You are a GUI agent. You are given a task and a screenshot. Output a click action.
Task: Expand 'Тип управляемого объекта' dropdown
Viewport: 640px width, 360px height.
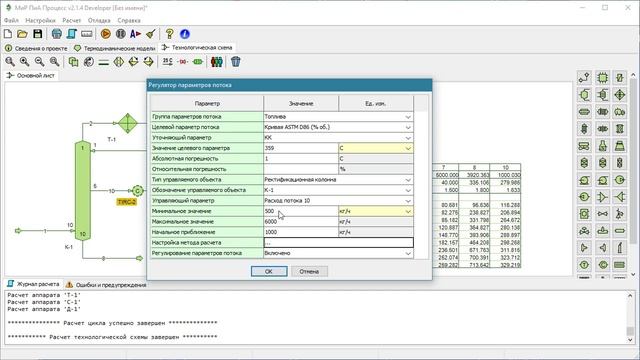(408, 180)
